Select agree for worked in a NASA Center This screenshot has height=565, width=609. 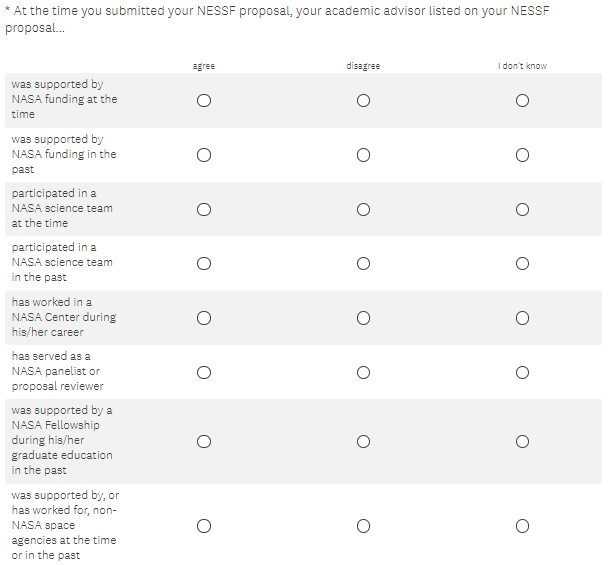pyautogui.click(x=204, y=318)
